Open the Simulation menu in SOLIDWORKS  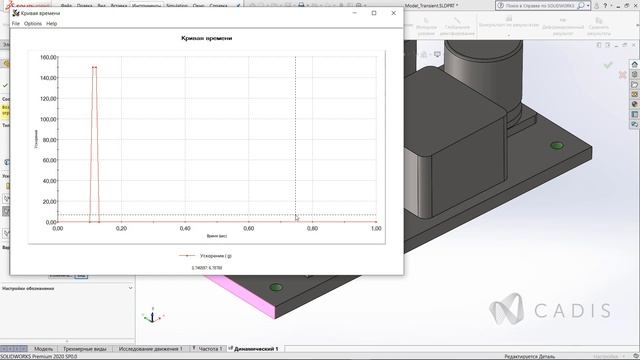pyautogui.click(x=177, y=6)
